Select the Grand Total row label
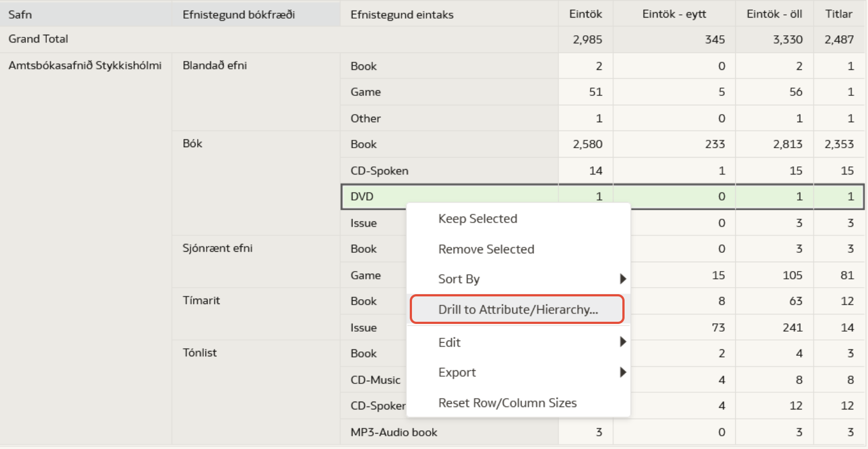Viewport: 868px width, 449px height. (x=39, y=39)
